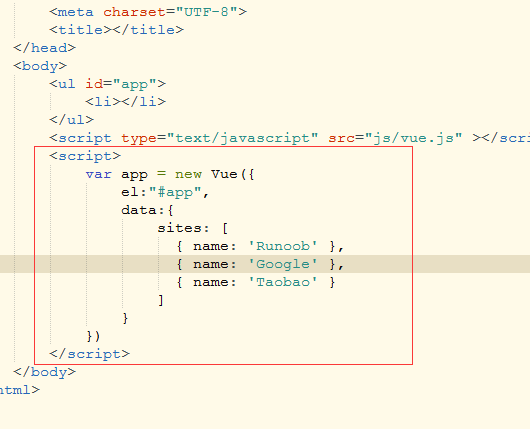The image size is (530, 429).
Task: Click the data:{ line
Action: [147, 210]
